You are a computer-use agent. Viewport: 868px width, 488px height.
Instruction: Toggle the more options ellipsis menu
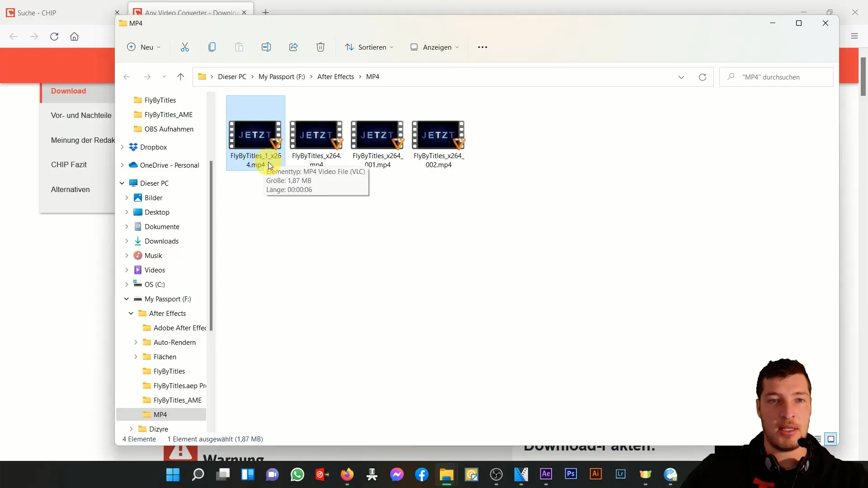pyautogui.click(x=483, y=47)
